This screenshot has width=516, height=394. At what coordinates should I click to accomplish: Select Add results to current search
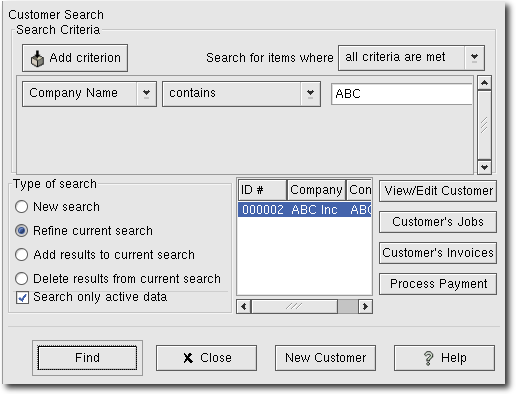tap(21, 255)
